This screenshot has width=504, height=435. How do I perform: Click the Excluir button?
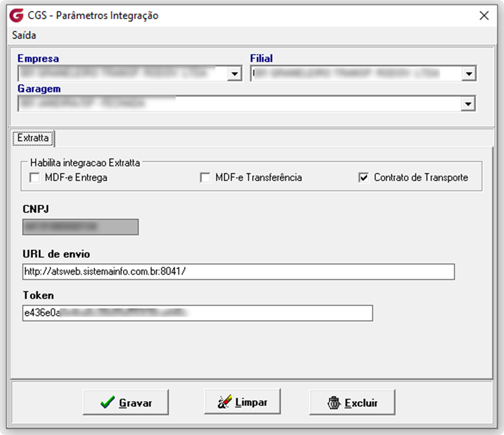(353, 402)
